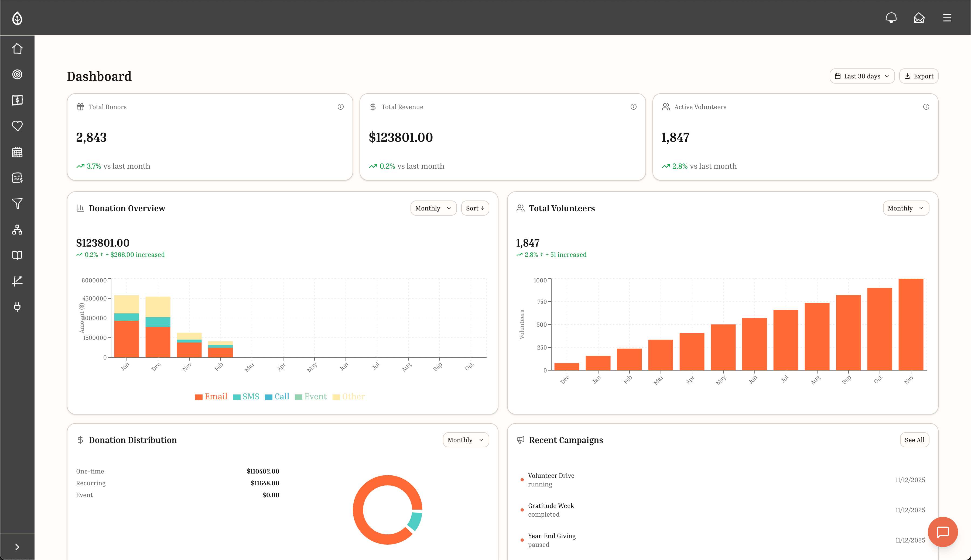Open Monthly dropdown in Donation Overview panel

point(433,208)
